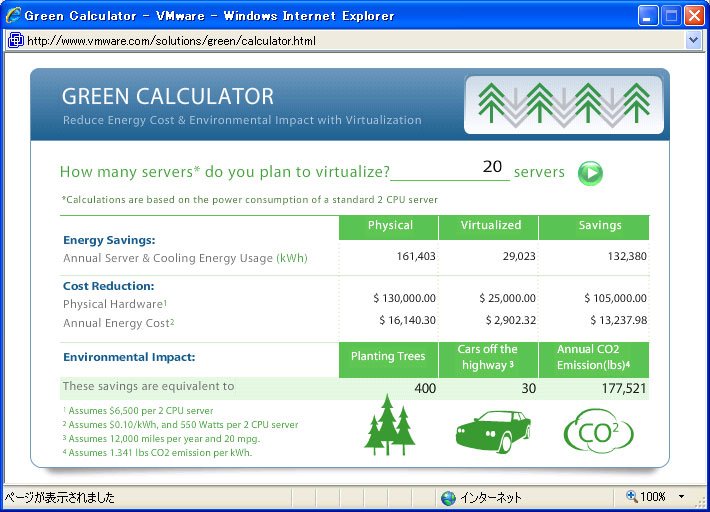The width and height of the screenshot is (710, 512).
Task: Click the 400 trees value
Action: [x=425, y=388]
